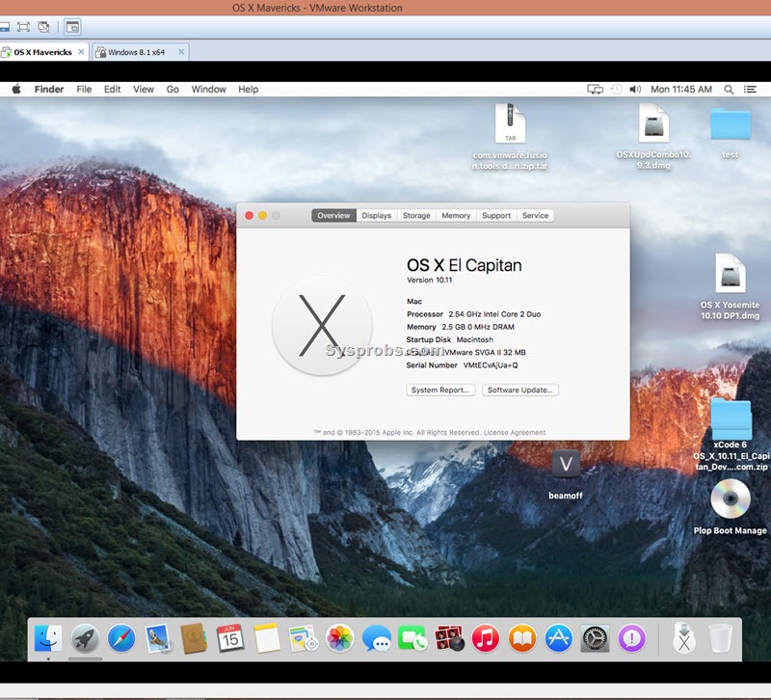Click the Software Update... button
This screenshot has height=700, width=771.
click(x=520, y=390)
